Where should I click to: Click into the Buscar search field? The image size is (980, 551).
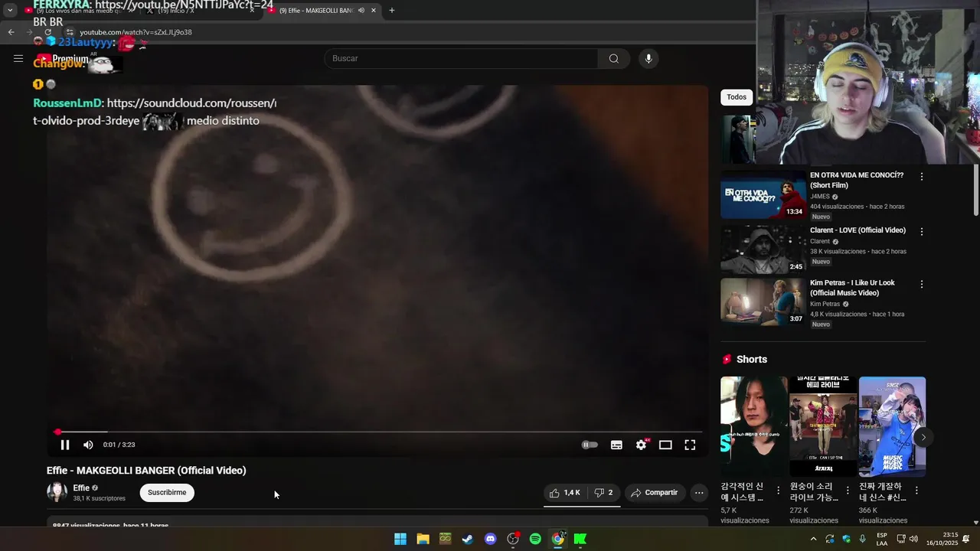pos(462,58)
